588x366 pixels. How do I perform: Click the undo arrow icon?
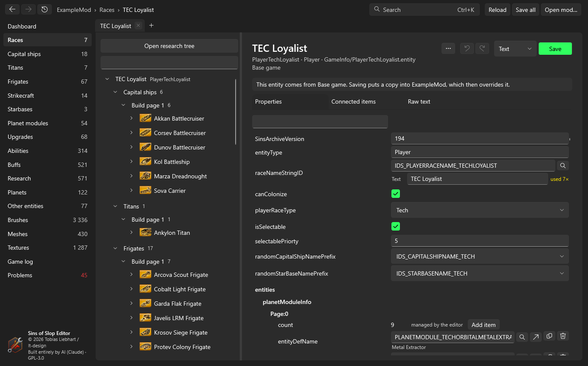pyautogui.click(x=467, y=48)
